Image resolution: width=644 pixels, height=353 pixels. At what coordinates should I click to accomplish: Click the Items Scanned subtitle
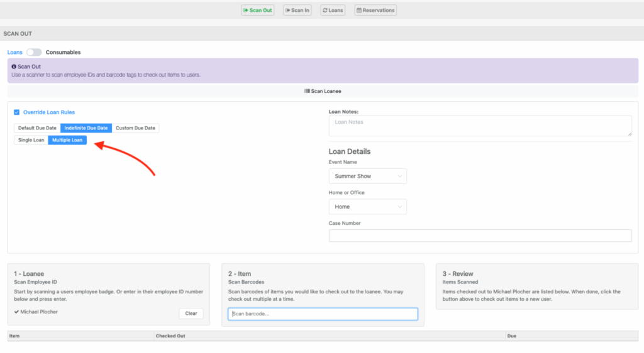coord(460,282)
